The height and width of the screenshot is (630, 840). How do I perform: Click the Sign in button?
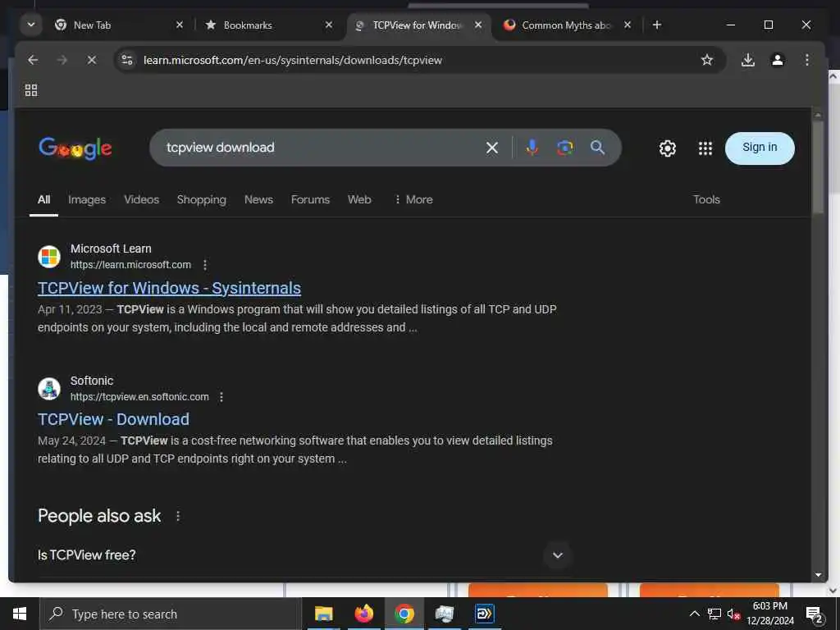760,148
